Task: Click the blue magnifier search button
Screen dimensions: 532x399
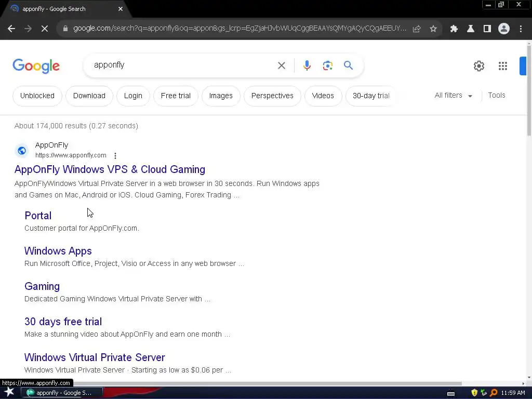Action: 349,65
